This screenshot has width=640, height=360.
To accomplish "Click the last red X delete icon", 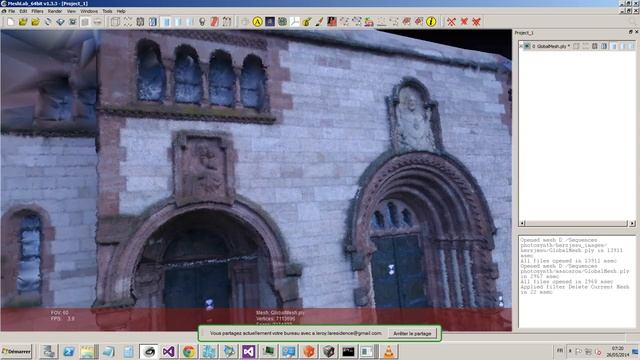I will (x=476, y=22).
